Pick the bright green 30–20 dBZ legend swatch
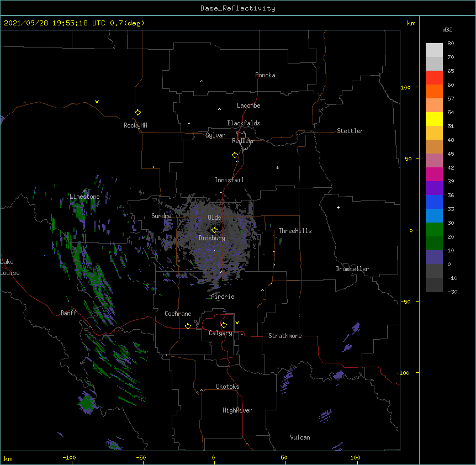Screen dimensions: 476x465 [434, 230]
